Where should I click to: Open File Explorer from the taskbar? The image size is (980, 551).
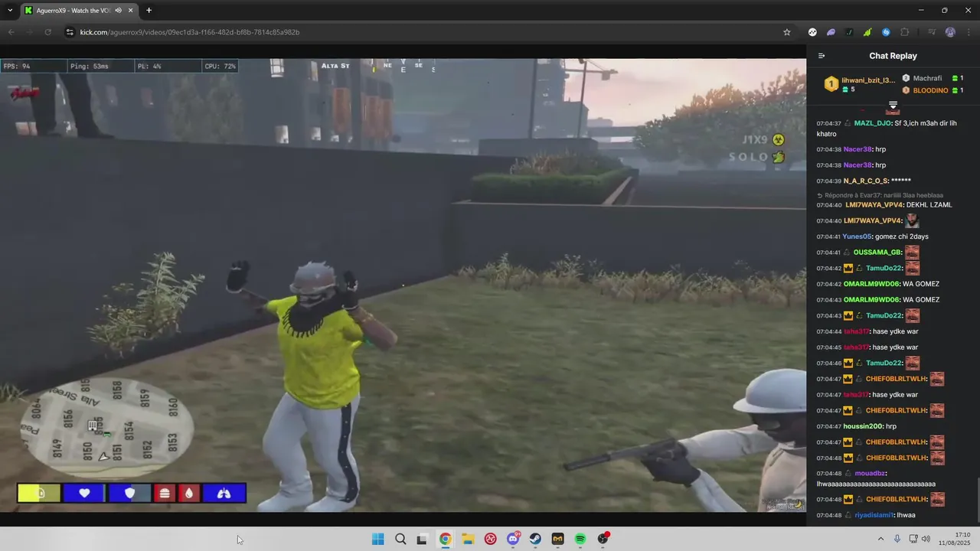coord(468,539)
